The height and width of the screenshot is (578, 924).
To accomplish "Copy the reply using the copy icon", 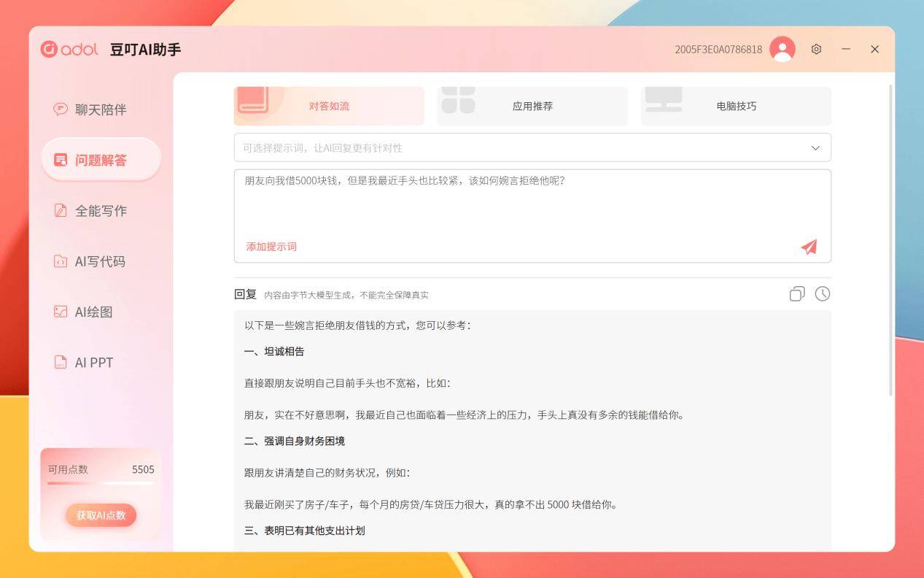I will click(x=796, y=293).
